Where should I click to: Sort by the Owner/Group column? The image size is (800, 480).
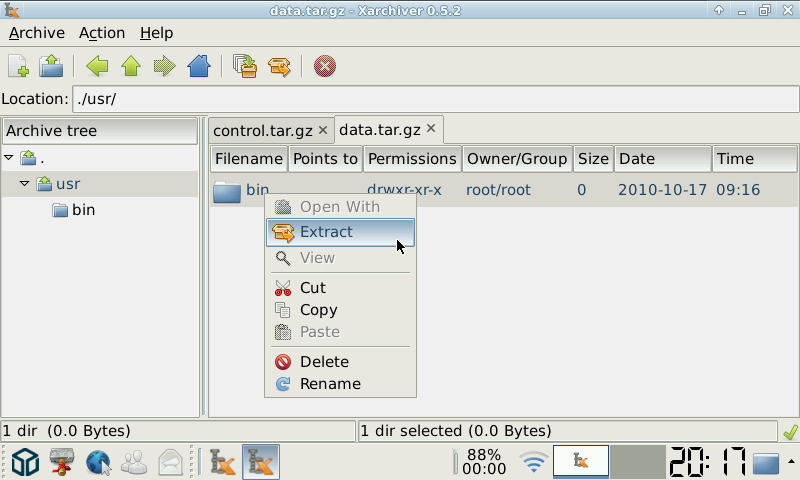[x=517, y=159]
